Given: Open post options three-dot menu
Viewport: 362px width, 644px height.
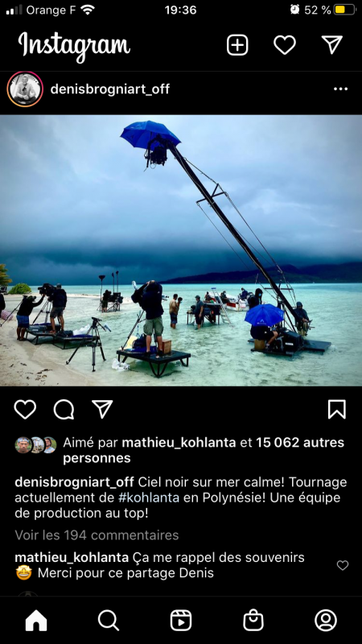Looking at the screenshot, I should coord(340,89).
